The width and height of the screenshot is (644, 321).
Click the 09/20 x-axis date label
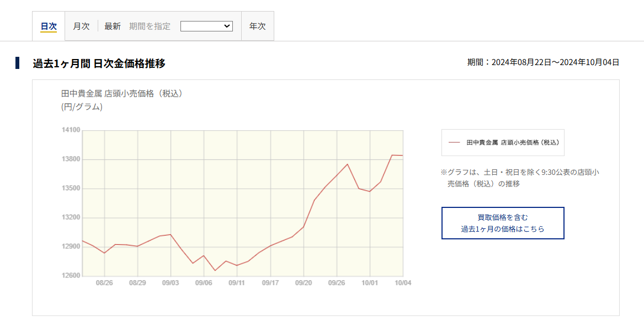click(304, 283)
